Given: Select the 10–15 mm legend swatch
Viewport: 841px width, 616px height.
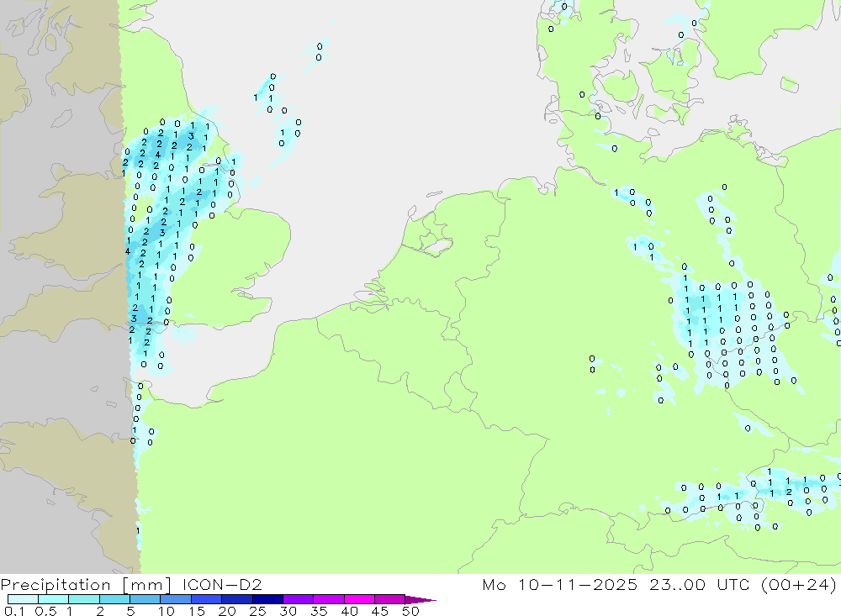Looking at the screenshot, I should click(176, 599).
